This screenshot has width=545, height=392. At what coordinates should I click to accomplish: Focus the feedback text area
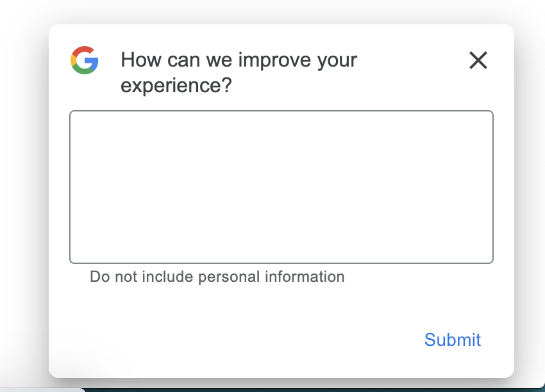point(281,187)
